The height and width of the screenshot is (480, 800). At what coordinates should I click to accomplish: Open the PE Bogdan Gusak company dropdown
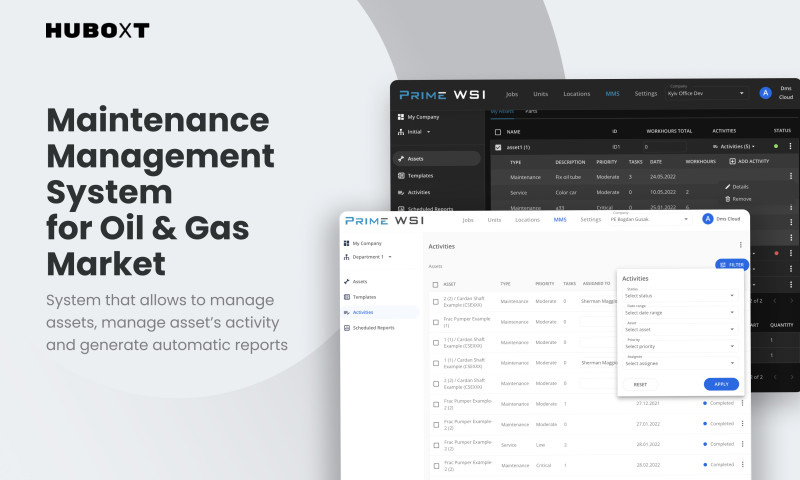click(649, 219)
